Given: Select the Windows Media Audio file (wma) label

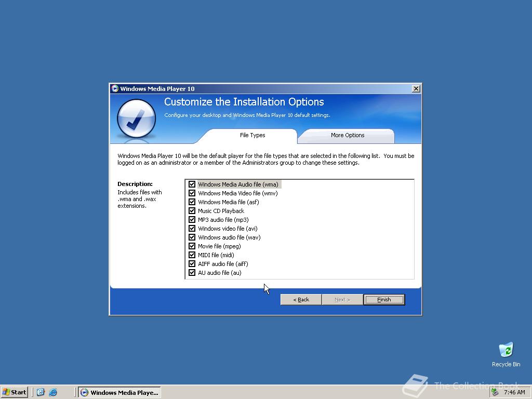Looking at the screenshot, I should click(x=238, y=184).
